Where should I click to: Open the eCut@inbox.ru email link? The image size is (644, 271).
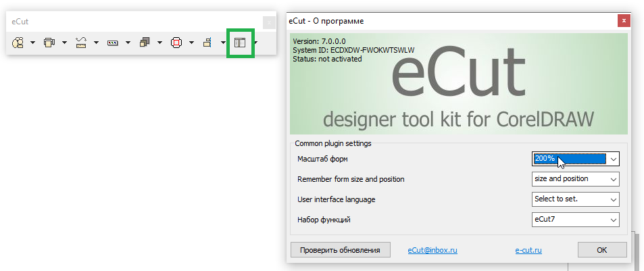coord(432,250)
